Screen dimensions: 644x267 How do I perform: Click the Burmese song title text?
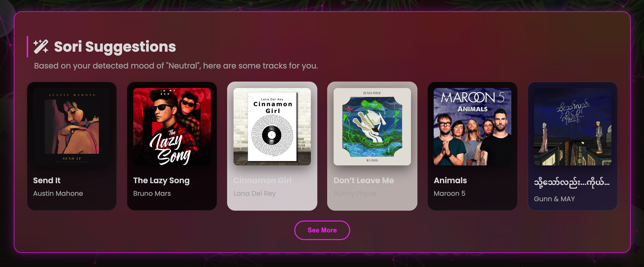click(572, 183)
